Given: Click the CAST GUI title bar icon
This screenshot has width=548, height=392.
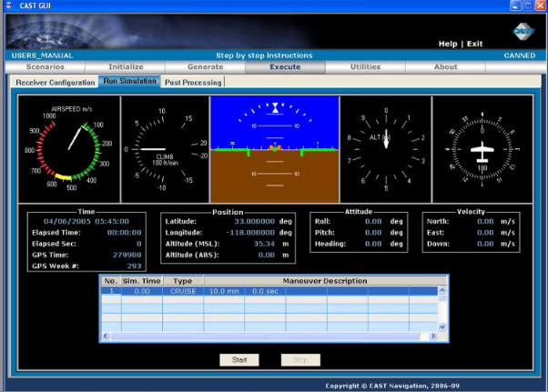Looking at the screenshot, I should pyautogui.click(x=9, y=5).
